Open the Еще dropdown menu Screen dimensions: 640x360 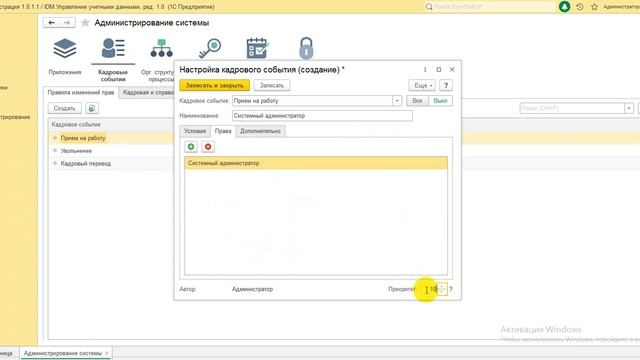click(422, 85)
